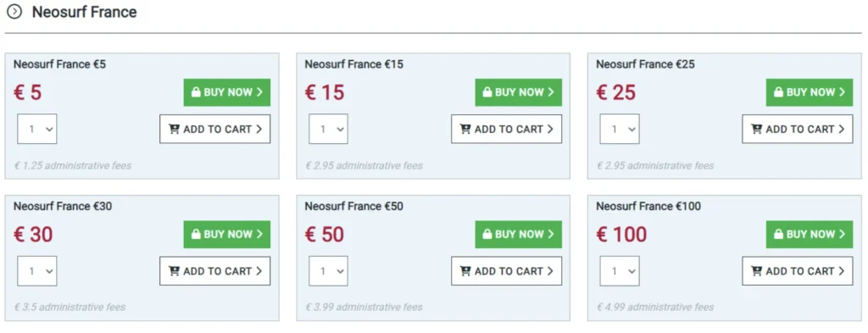Collapse the Neosurf France section chevron icon
868x333 pixels.
[14, 12]
